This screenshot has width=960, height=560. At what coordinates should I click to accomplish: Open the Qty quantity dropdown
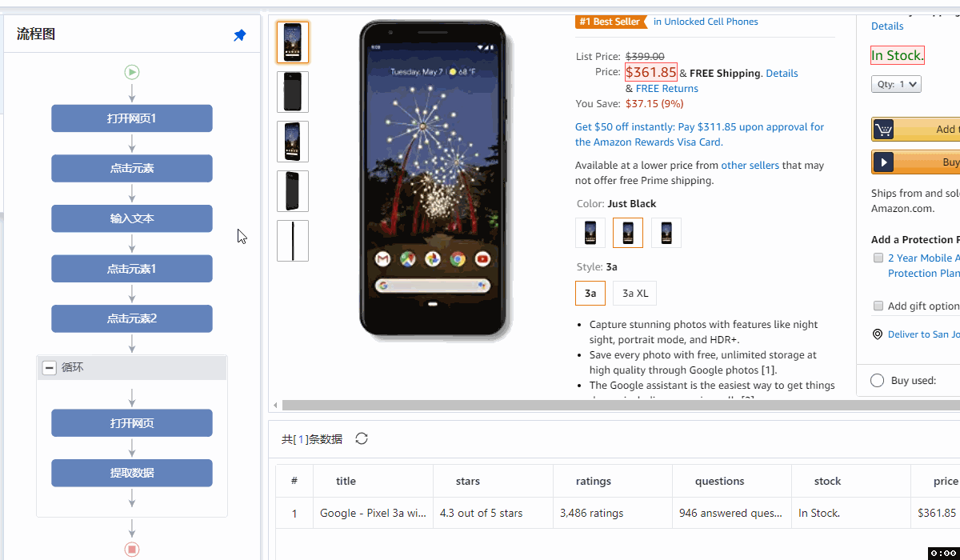pyautogui.click(x=896, y=84)
